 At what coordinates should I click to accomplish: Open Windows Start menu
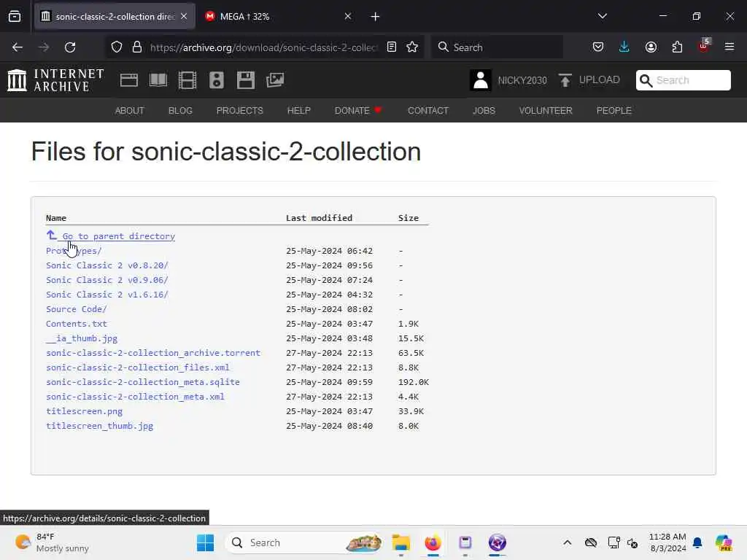coord(205,542)
